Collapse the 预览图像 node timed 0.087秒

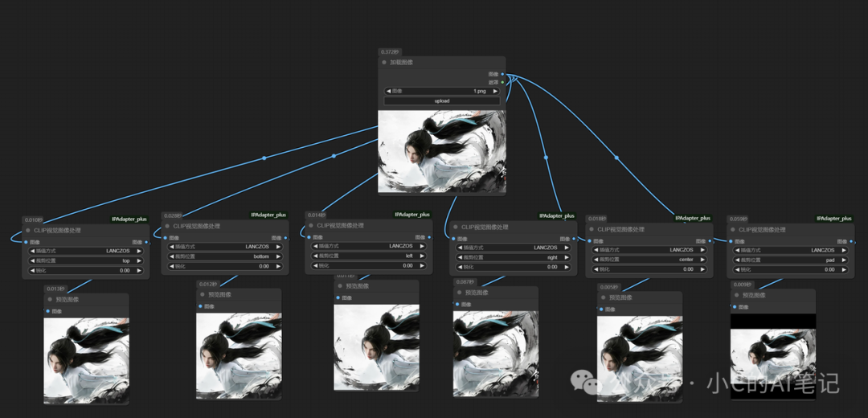click(459, 293)
